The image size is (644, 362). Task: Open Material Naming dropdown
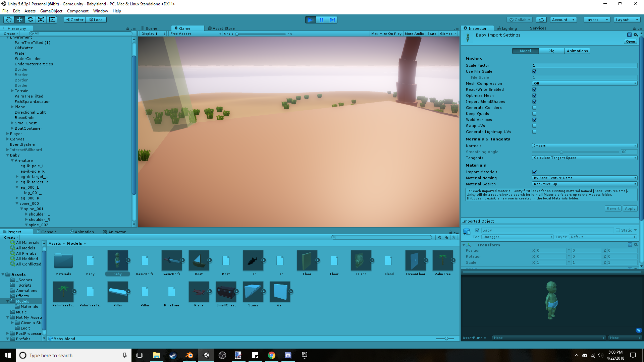pos(585,178)
